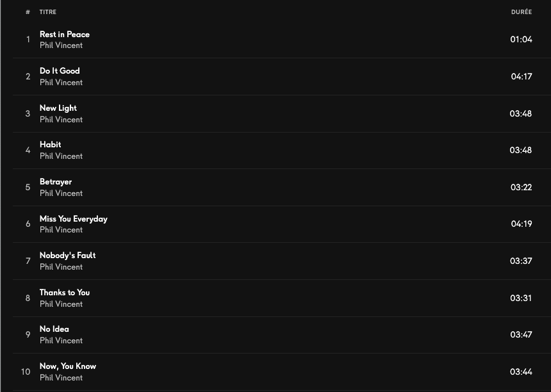Click the New Light track title

click(x=58, y=108)
